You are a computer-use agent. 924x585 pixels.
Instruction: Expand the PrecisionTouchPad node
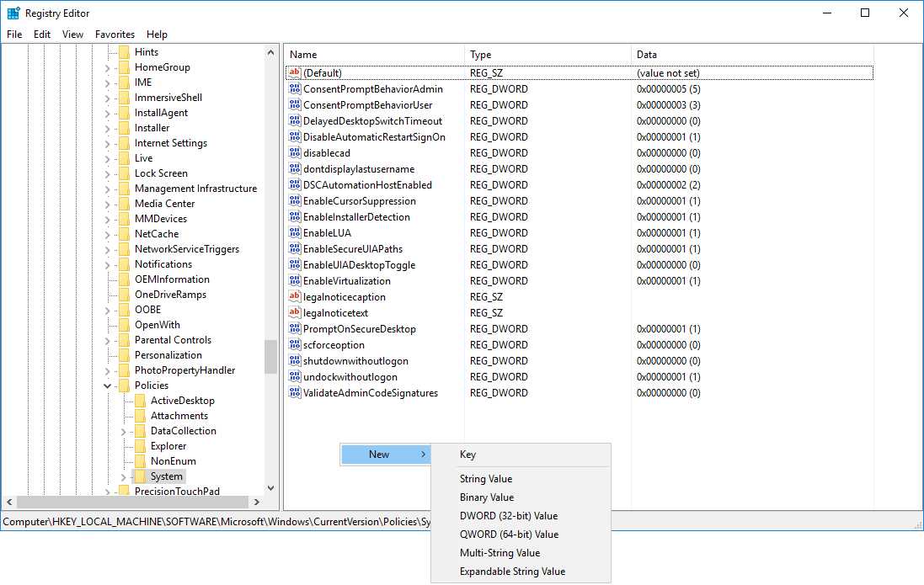pyautogui.click(x=107, y=492)
